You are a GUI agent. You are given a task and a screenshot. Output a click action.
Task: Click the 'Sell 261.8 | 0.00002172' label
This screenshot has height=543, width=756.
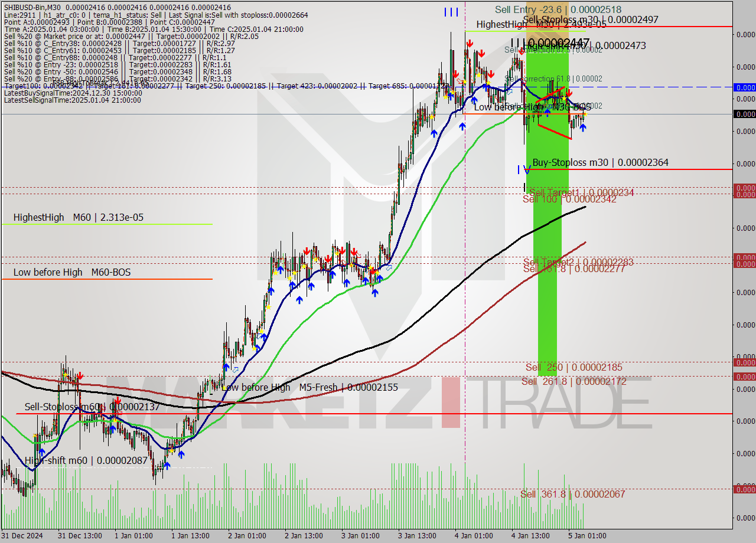[x=574, y=381]
